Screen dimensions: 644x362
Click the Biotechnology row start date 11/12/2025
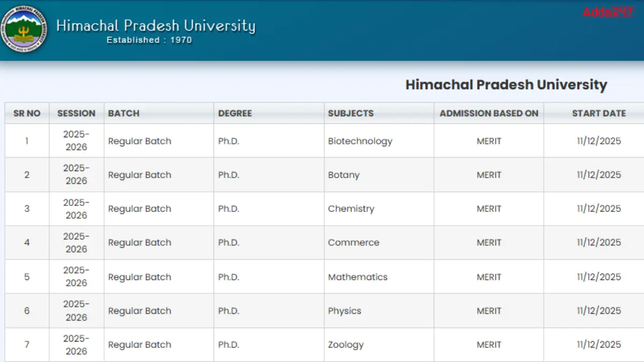click(598, 141)
